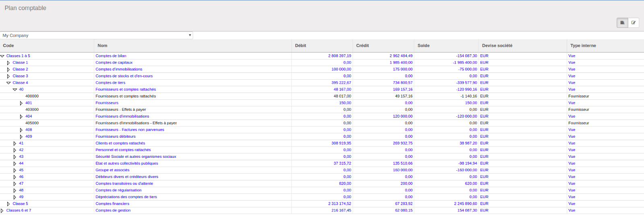
Task: Open Clients et comptes rattachés
Action: tap(120, 143)
